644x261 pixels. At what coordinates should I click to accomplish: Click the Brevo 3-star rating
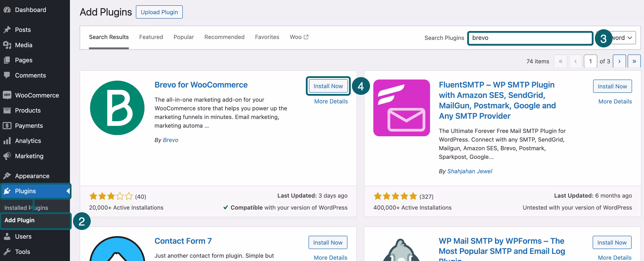coord(111,196)
